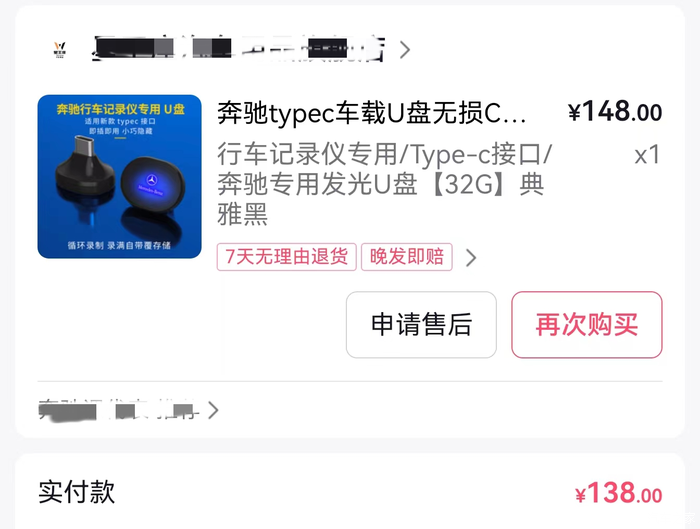Image resolution: width=700 pixels, height=529 pixels.
Task: Tap the ¥148.00 item price
Action: pyautogui.click(x=615, y=112)
